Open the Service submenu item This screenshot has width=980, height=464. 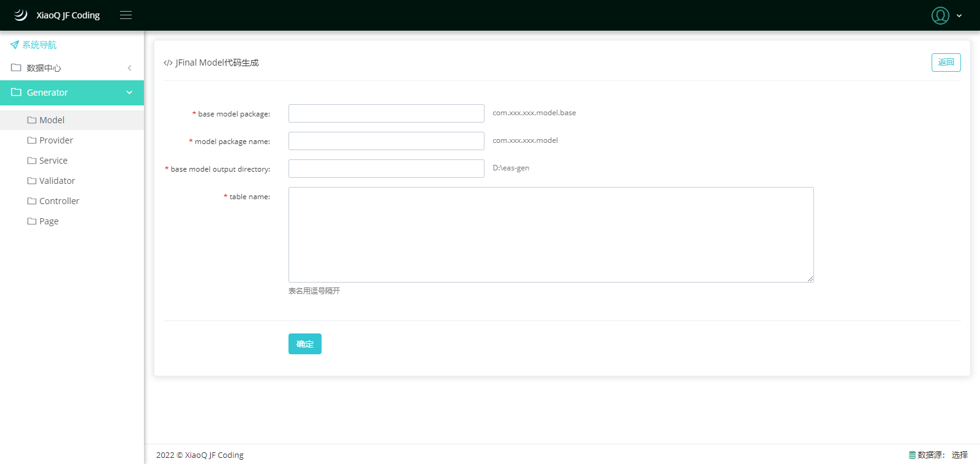point(72,161)
